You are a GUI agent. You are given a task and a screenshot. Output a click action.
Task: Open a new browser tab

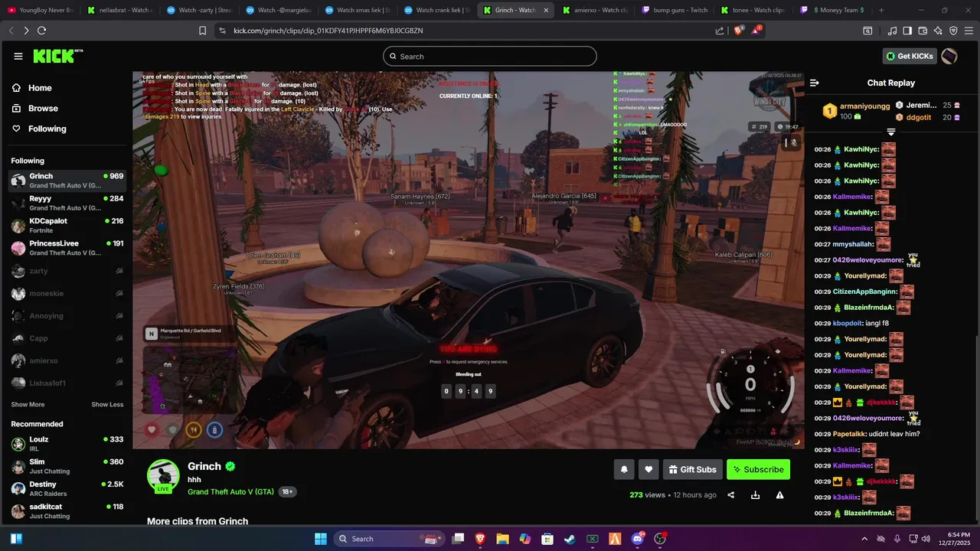tap(881, 10)
